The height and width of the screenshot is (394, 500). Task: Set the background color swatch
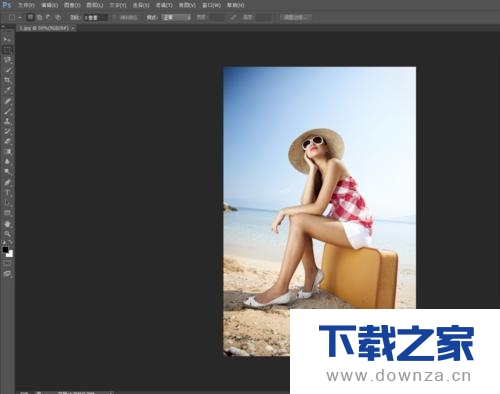point(10,254)
